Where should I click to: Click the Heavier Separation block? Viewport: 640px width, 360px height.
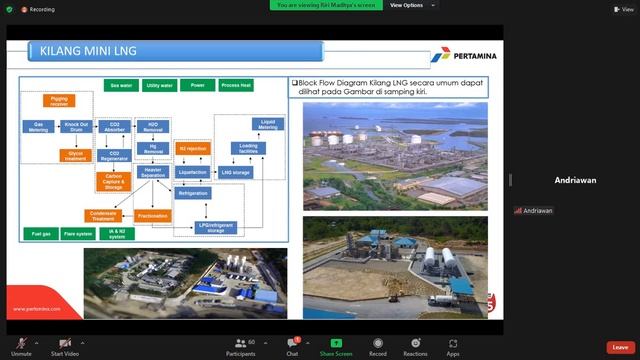tap(153, 172)
